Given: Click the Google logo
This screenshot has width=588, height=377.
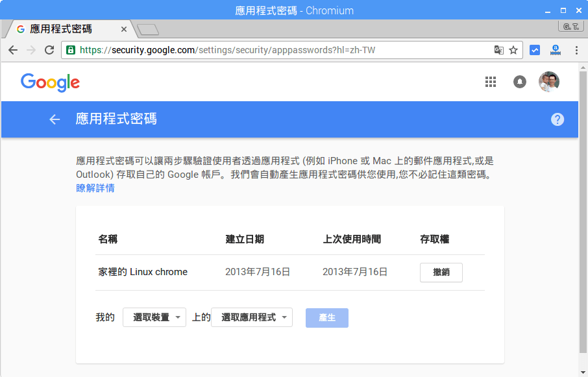Looking at the screenshot, I should tap(50, 82).
